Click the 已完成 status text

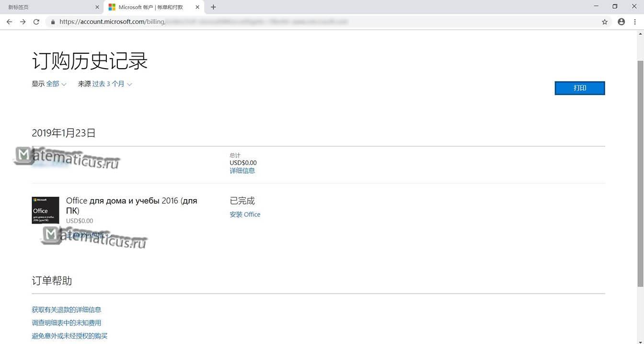[242, 201]
